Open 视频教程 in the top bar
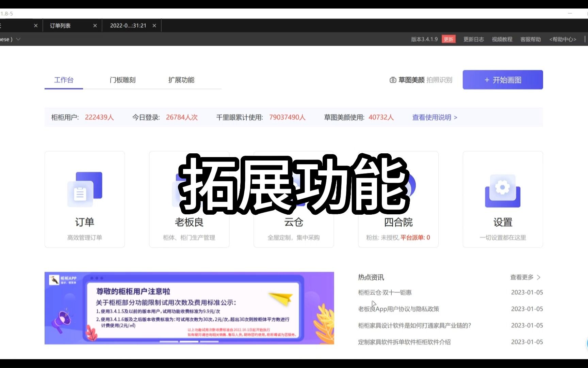The width and height of the screenshot is (588, 368). click(502, 39)
